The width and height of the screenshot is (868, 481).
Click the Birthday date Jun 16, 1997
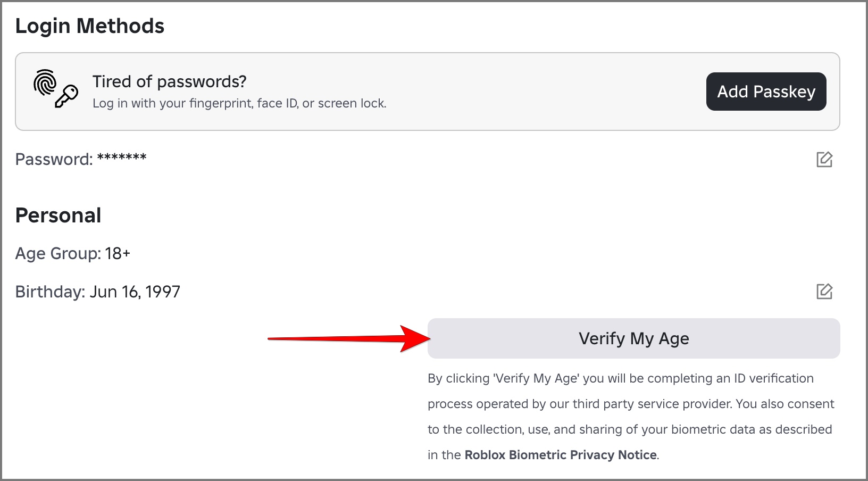coord(135,292)
